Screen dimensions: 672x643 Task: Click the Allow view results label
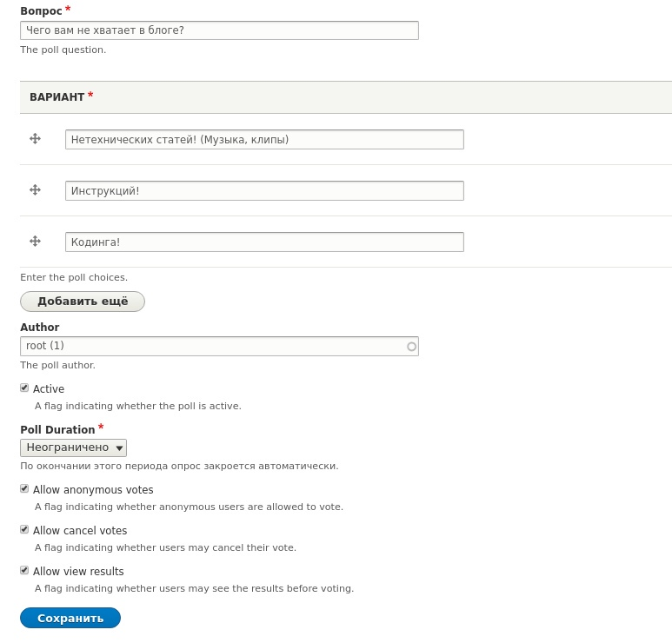point(78,571)
